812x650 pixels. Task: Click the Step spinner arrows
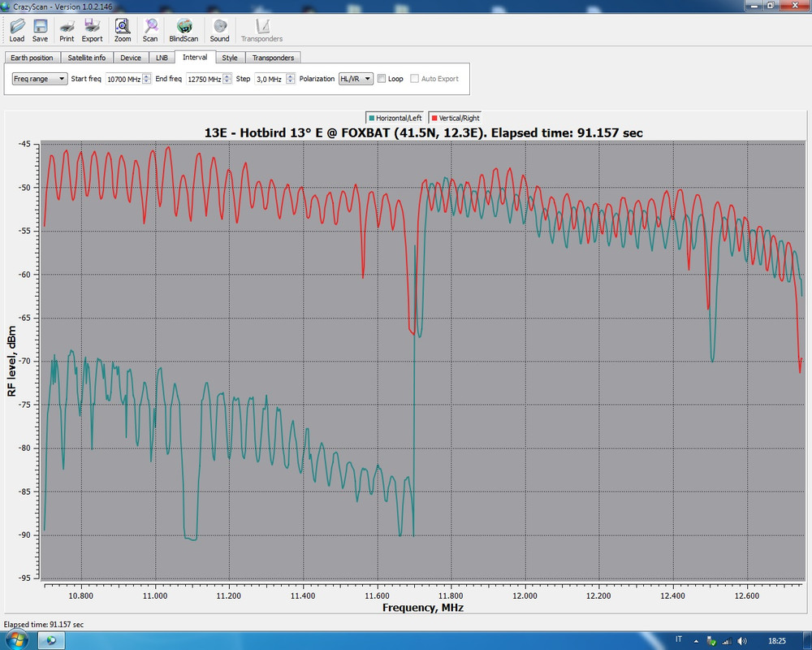(291, 79)
